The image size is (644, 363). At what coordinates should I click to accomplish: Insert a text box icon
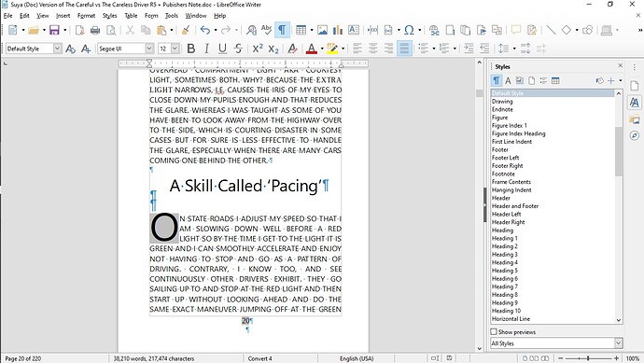click(353, 30)
